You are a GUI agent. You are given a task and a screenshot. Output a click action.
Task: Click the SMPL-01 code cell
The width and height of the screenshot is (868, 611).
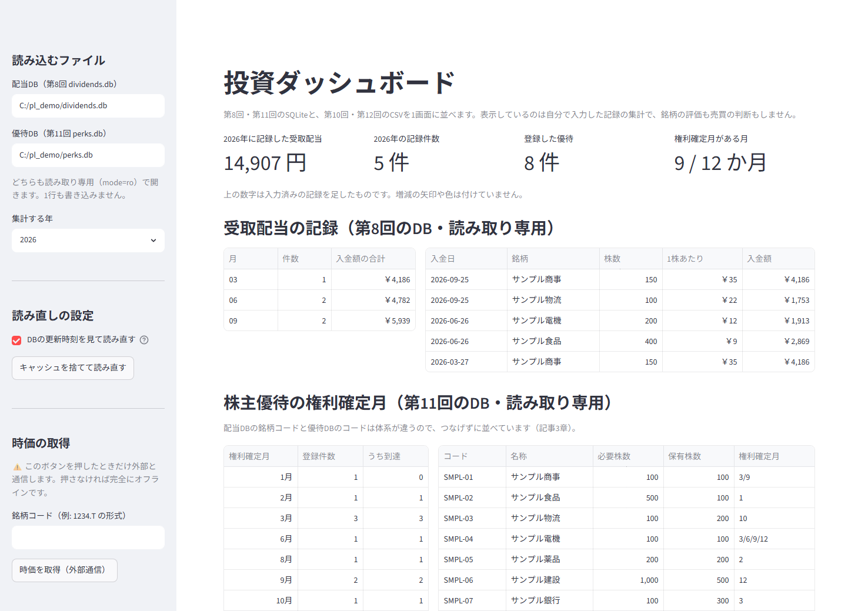(472, 478)
